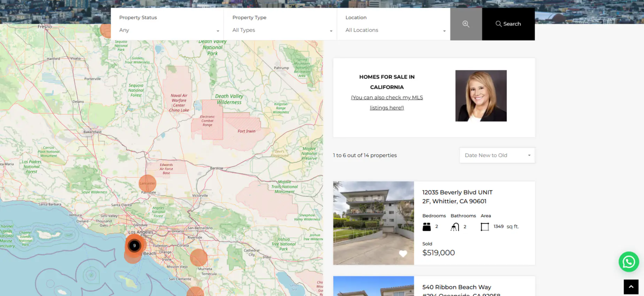This screenshot has height=296, width=644.
Task: Open the Date New to Old sort dropdown
Action: (x=497, y=155)
